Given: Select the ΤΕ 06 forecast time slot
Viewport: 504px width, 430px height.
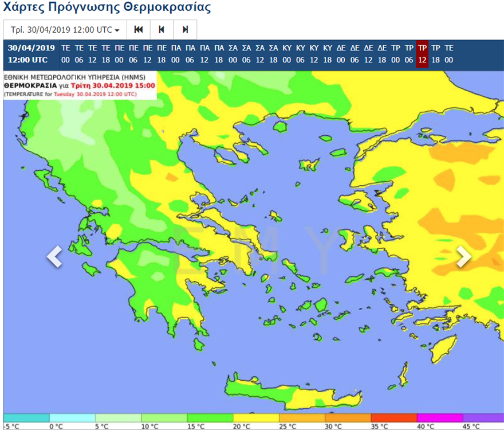Looking at the screenshot, I should [79, 54].
